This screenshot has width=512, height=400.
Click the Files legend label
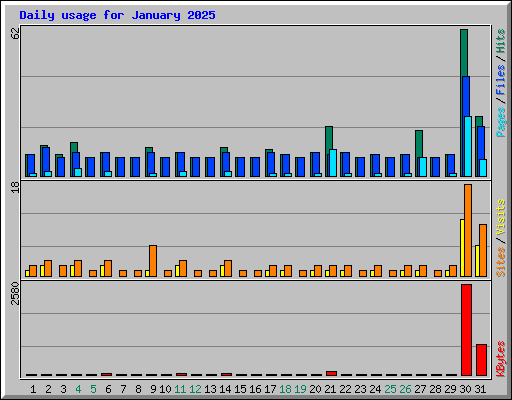[500, 79]
